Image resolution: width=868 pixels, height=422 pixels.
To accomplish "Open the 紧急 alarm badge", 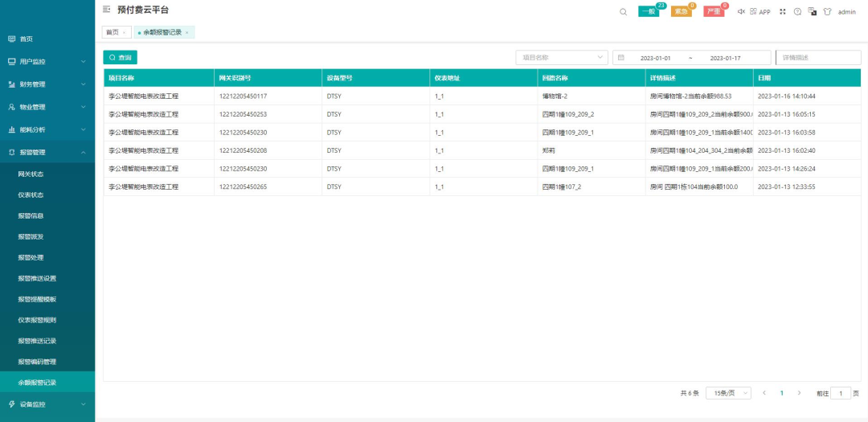I will tap(682, 11).
